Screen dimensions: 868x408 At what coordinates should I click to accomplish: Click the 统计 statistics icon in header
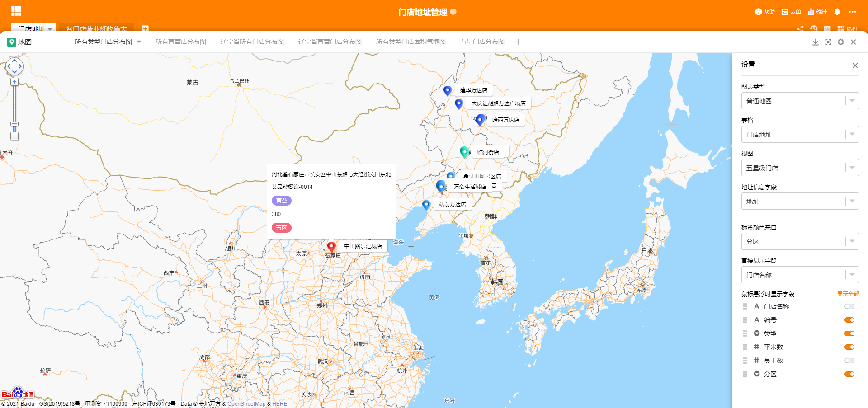pos(816,12)
